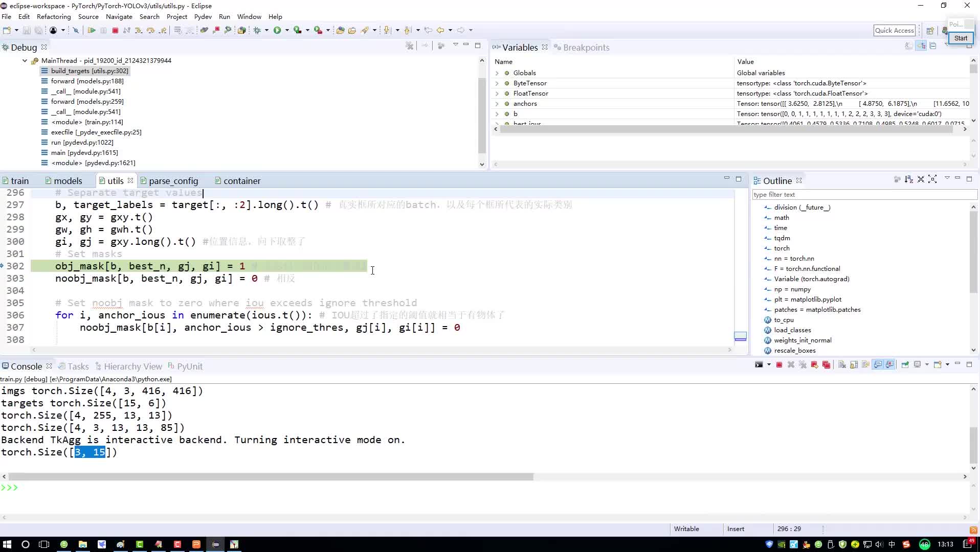Click the New file toolbar icon
This screenshot has height=552, width=980.
point(7,30)
